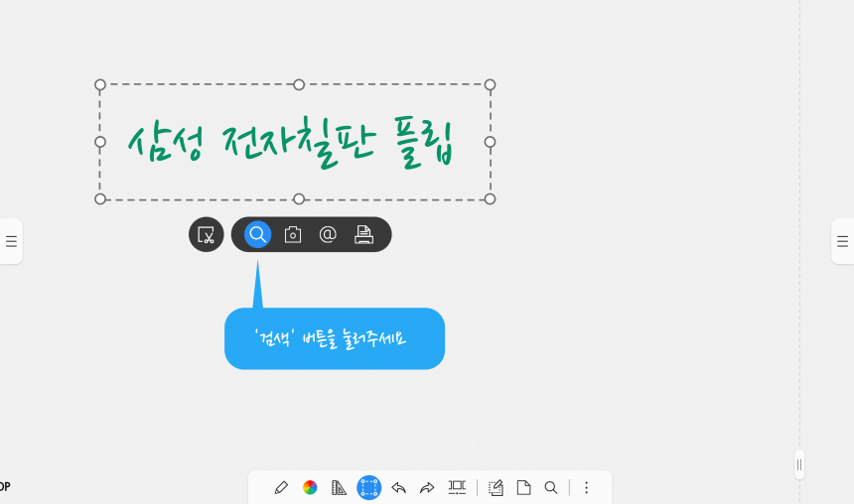
Task: Click the vertical scroll handle on right edge
Action: pos(799,465)
